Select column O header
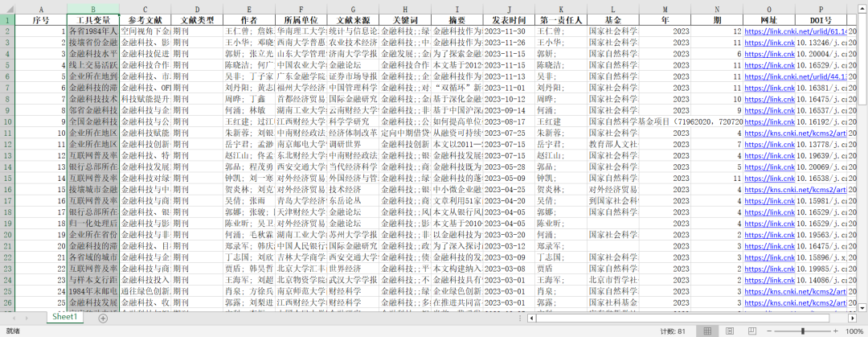This screenshot has height=337, width=868. click(x=769, y=10)
